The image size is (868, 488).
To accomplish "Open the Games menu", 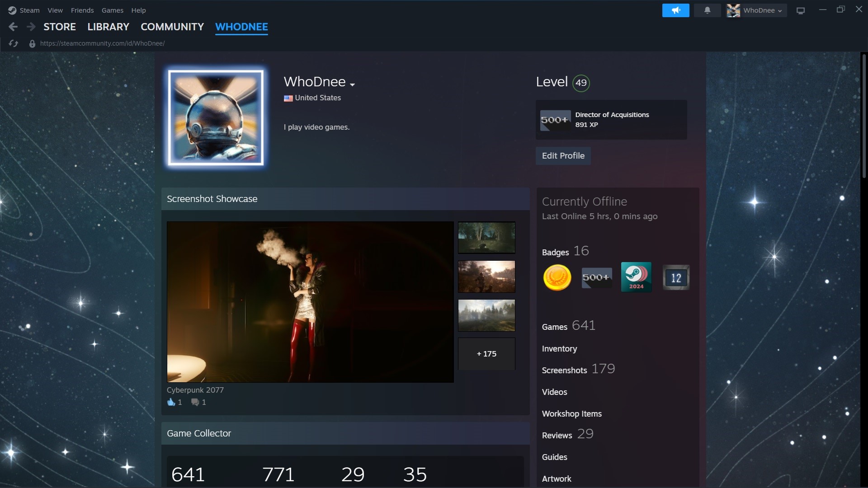I will 112,10.
